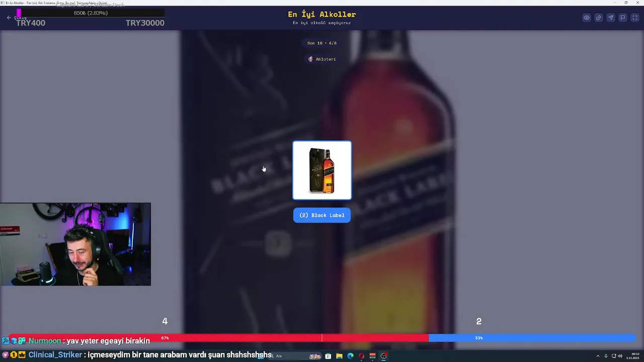This screenshot has width=644, height=362.
Task: Click the En İyi Alkoller title
Action: [322, 15]
